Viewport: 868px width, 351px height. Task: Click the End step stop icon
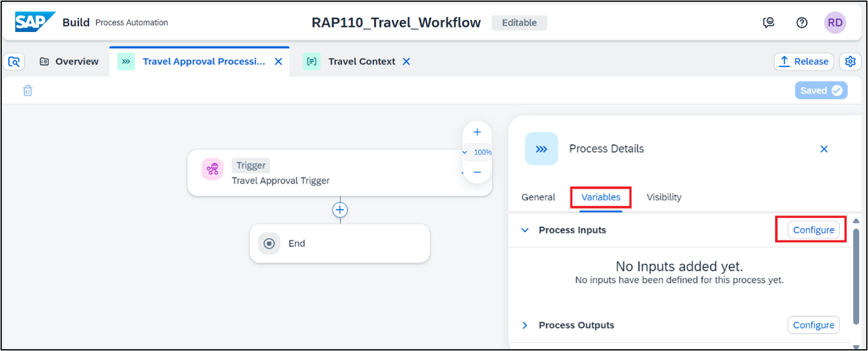[x=269, y=243]
